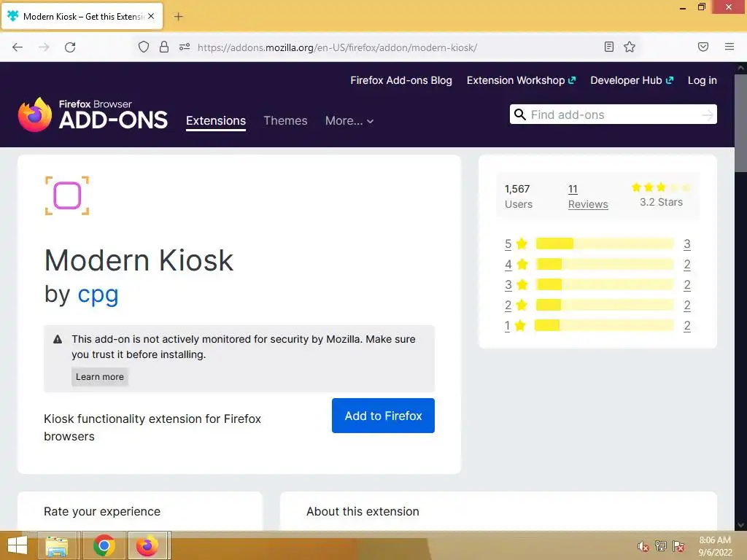
Task: Click the 3-star review count
Action: [687, 285]
